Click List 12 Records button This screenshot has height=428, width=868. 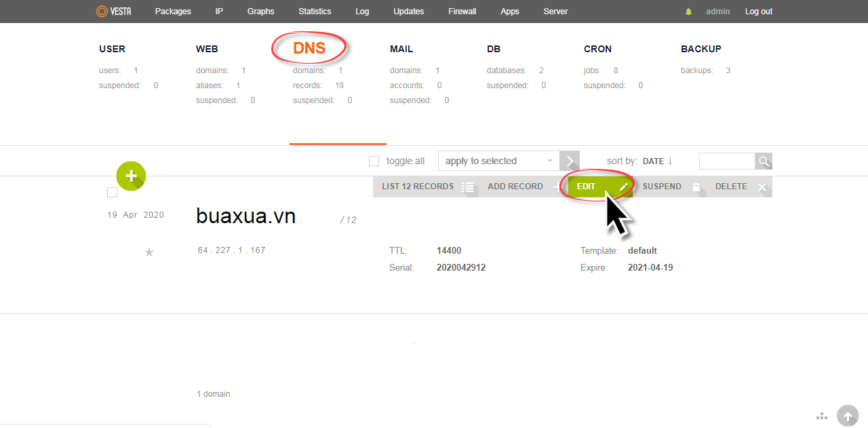coord(426,187)
